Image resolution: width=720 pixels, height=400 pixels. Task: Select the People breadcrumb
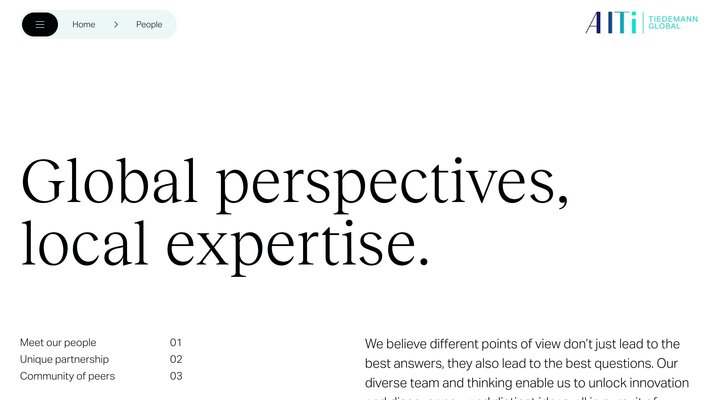149,25
